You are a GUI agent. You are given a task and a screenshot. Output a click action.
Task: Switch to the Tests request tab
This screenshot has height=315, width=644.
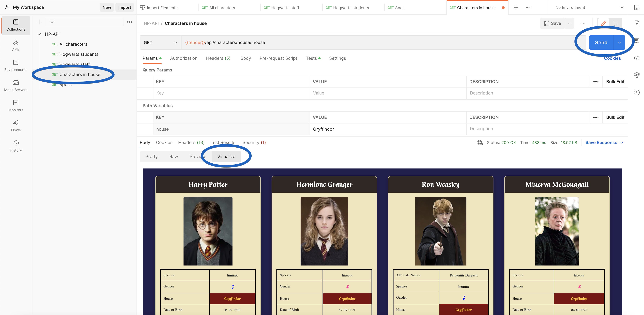(x=313, y=58)
